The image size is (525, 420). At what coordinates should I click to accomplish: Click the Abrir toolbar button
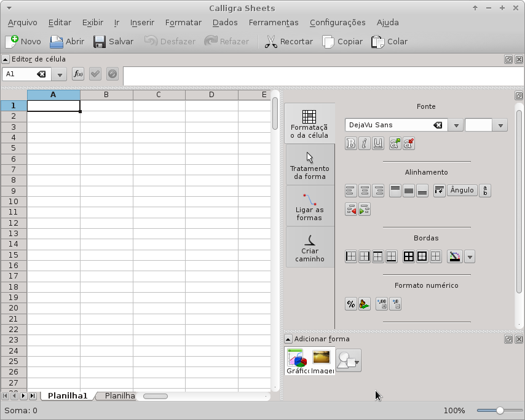pyautogui.click(x=67, y=42)
